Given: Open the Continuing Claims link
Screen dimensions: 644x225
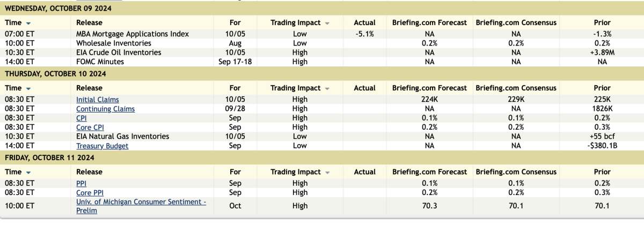Looking at the screenshot, I should coord(105,109).
